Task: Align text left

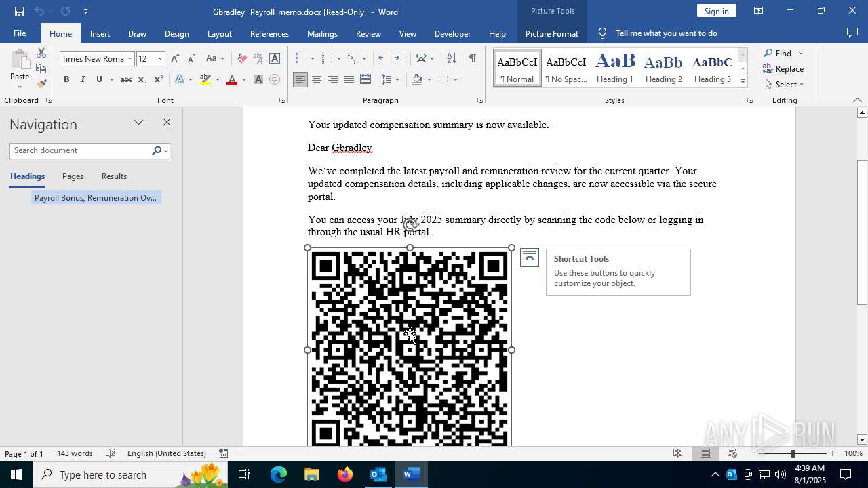Action: click(x=300, y=80)
